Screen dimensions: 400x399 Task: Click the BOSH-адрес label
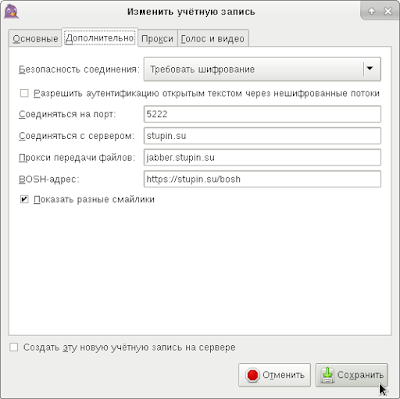pyautogui.click(x=49, y=179)
